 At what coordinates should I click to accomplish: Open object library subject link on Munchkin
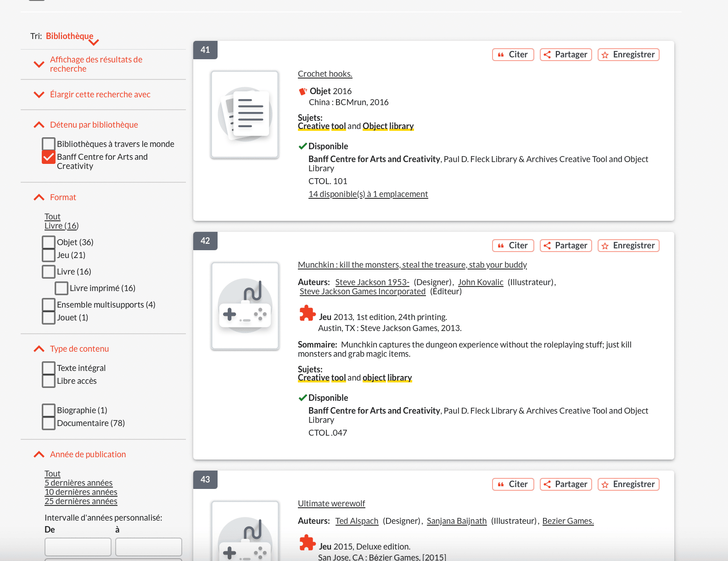387,378
